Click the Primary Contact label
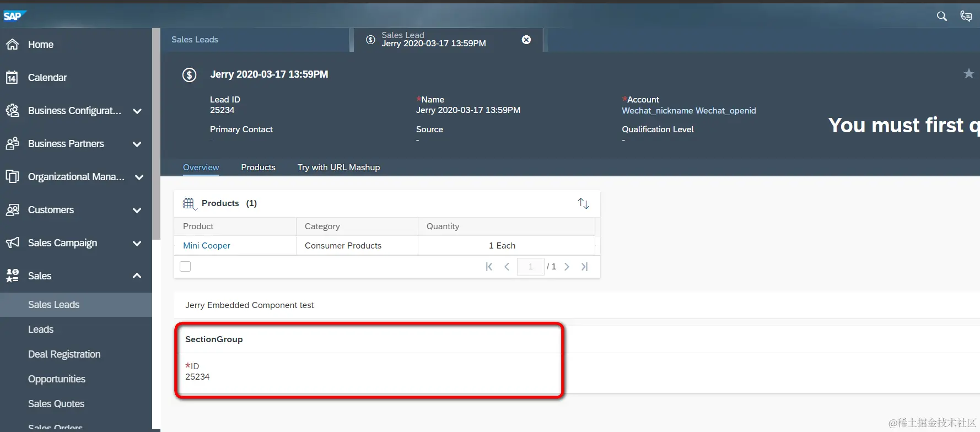 pyautogui.click(x=241, y=129)
